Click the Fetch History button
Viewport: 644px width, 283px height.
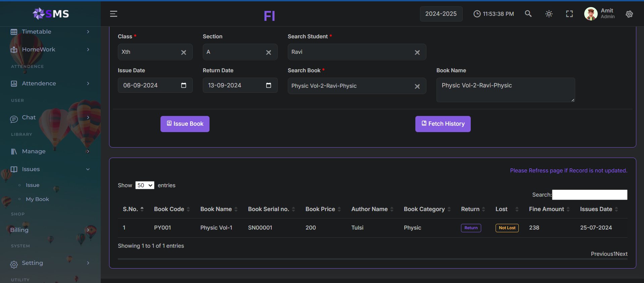pyautogui.click(x=443, y=124)
